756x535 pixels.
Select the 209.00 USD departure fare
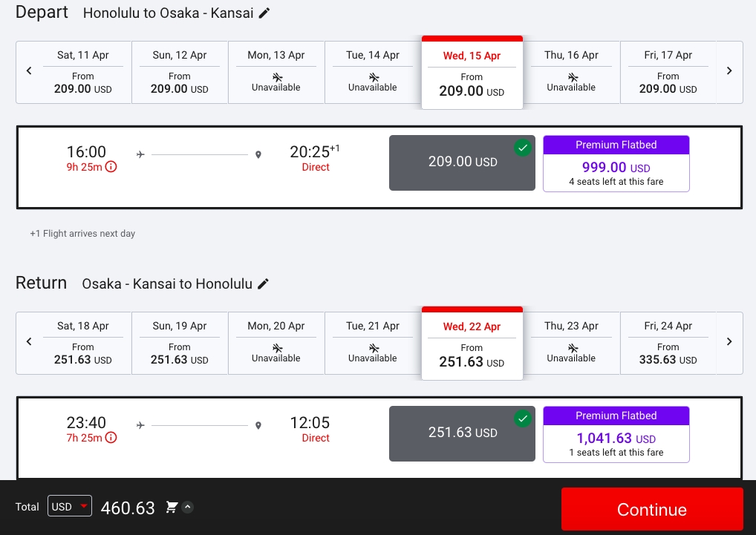point(462,163)
